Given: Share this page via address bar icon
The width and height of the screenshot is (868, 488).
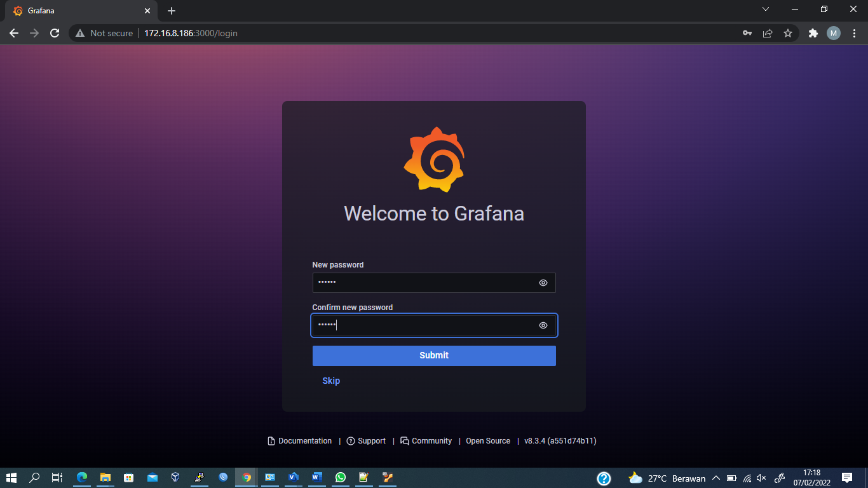Looking at the screenshot, I should click(768, 33).
